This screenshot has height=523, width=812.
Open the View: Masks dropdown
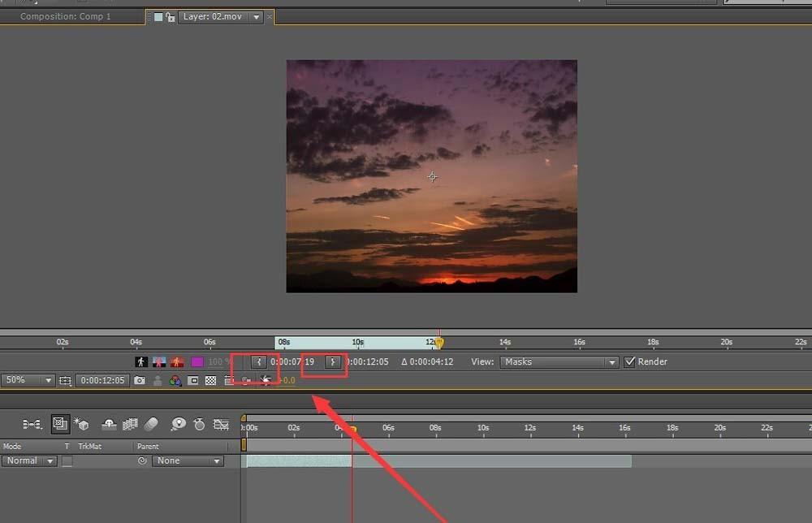click(559, 362)
